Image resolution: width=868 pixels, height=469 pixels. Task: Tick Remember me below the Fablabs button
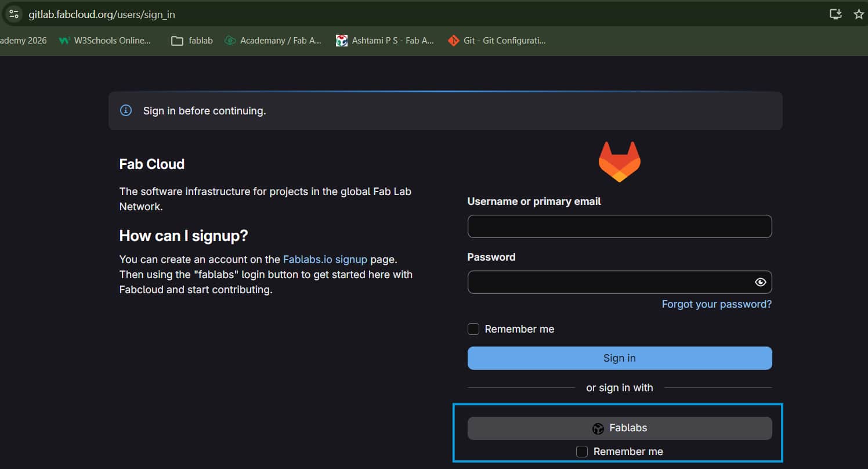pyautogui.click(x=582, y=452)
